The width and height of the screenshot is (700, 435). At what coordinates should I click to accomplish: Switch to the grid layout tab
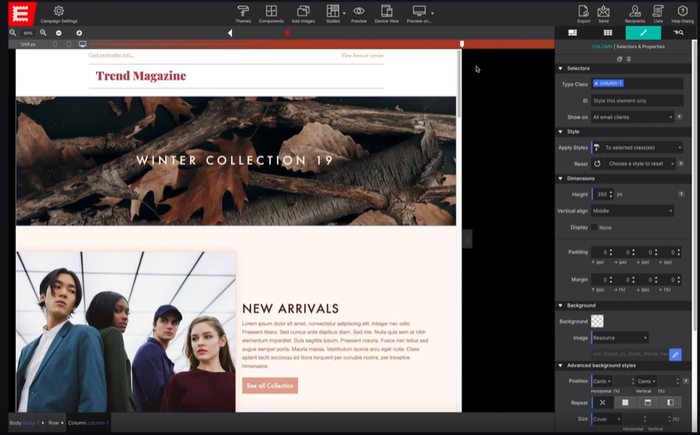click(607, 32)
